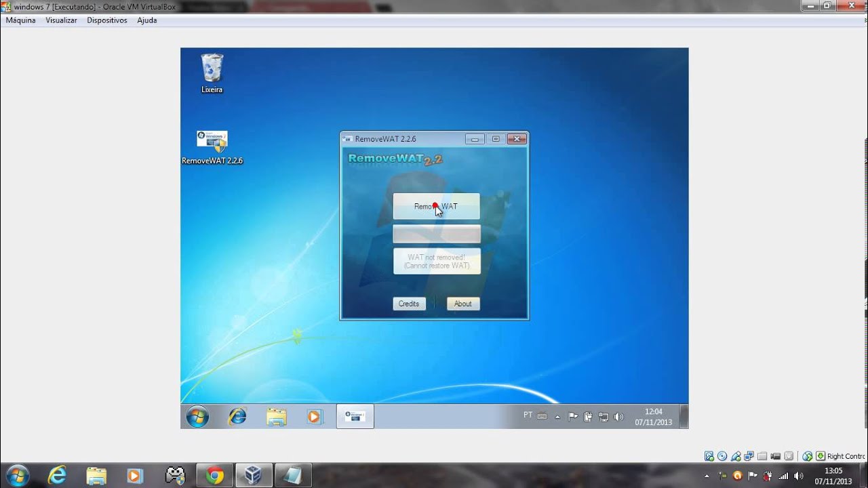Open the guest VM Start menu orb
This screenshot has height=488, width=868.
(x=197, y=417)
